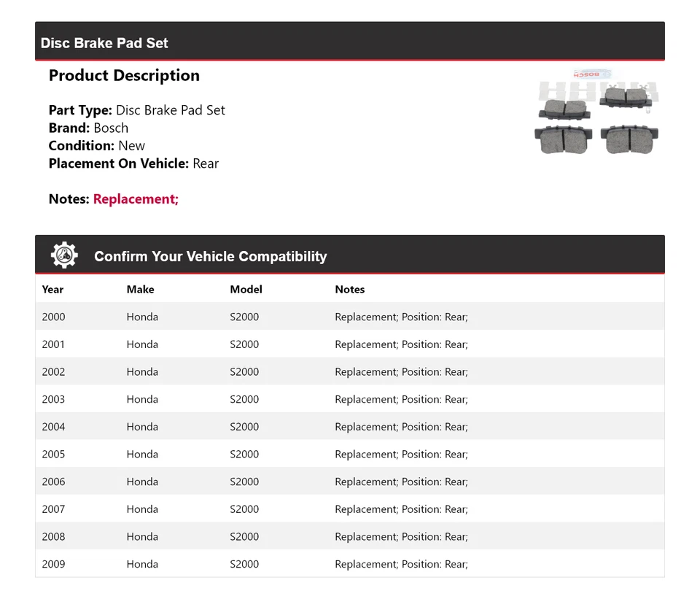The height and width of the screenshot is (599, 700).
Task: Select the 2005 year cell
Action: coord(53,455)
